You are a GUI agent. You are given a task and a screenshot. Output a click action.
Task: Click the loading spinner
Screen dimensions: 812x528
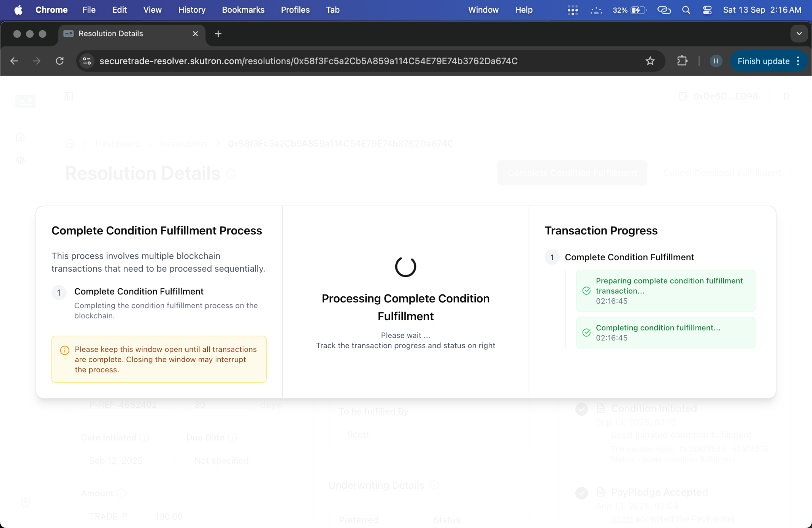coord(406,267)
